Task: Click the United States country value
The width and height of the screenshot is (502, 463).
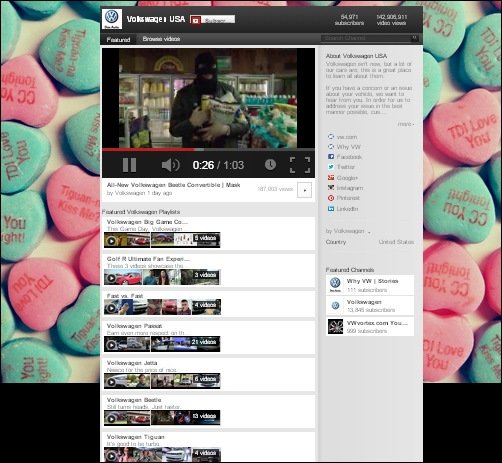Action: click(x=396, y=242)
